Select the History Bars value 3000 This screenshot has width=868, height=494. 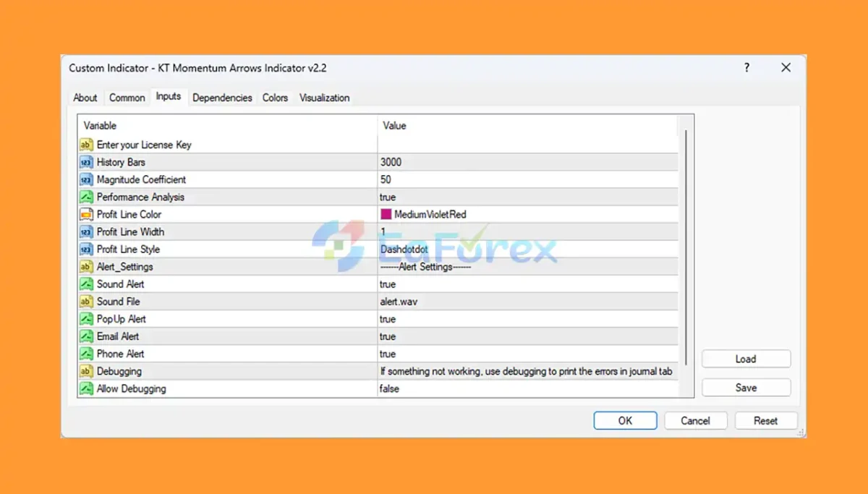(391, 162)
